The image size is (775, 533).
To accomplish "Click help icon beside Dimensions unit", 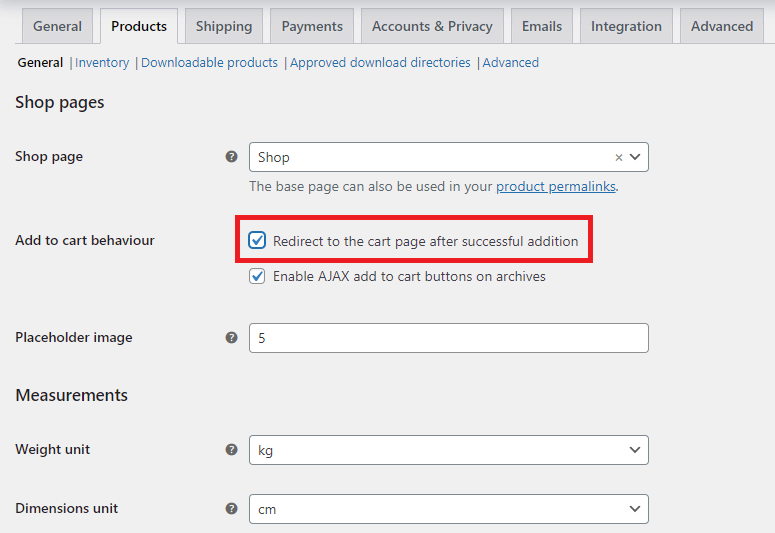I will coord(231,508).
